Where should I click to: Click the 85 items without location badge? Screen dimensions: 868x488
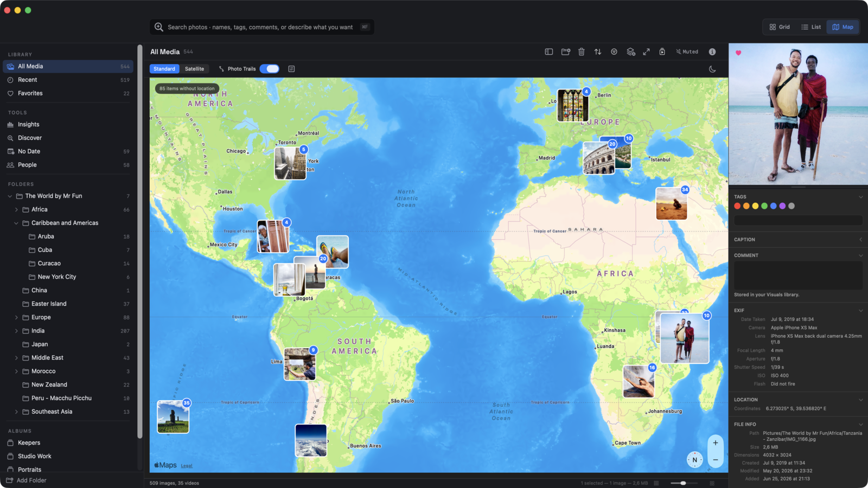(x=187, y=88)
